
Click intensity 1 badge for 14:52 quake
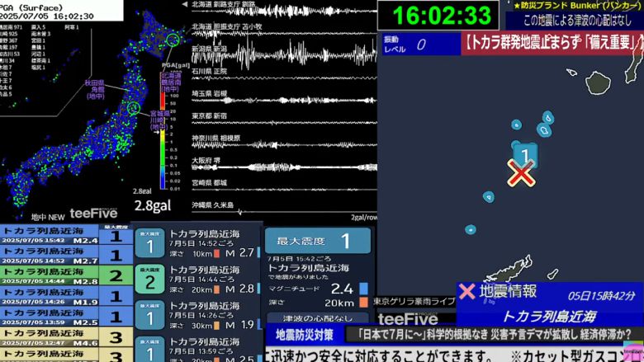click(x=149, y=247)
